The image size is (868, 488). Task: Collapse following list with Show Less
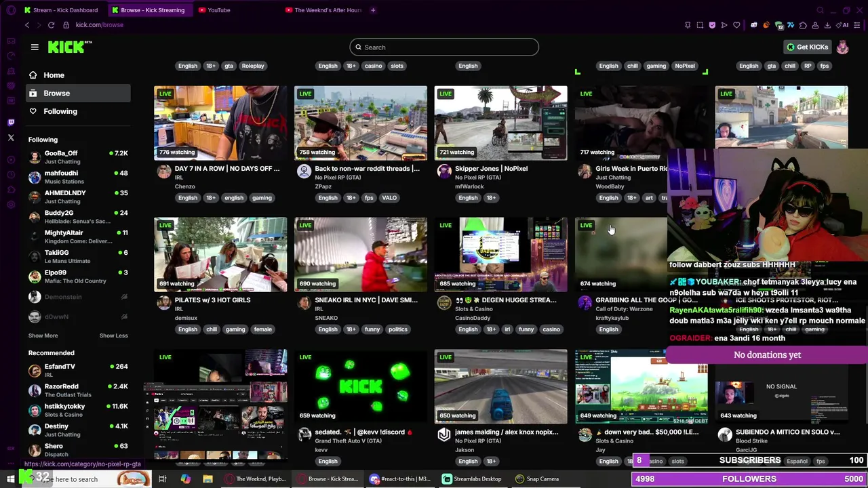[x=113, y=335]
